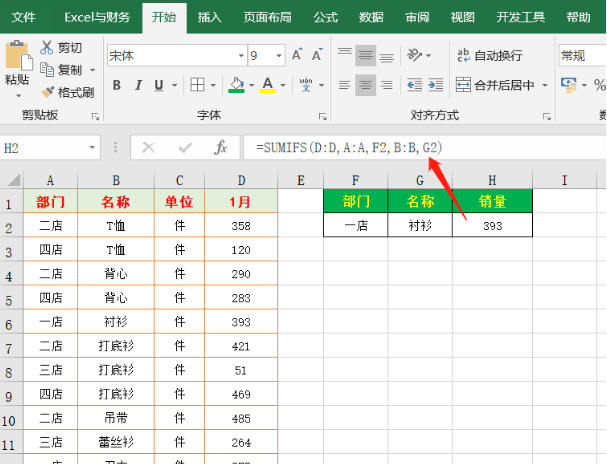Click in the formula bar
607x464 pixels.
coord(424,147)
